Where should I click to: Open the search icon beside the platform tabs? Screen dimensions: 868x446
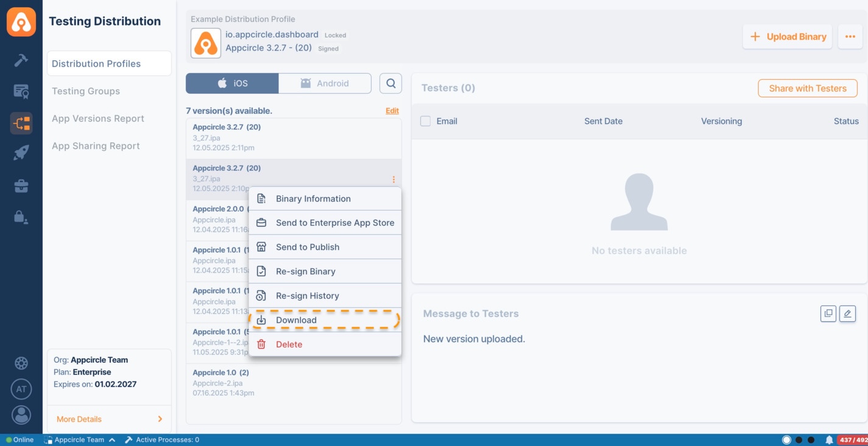(390, 83)
